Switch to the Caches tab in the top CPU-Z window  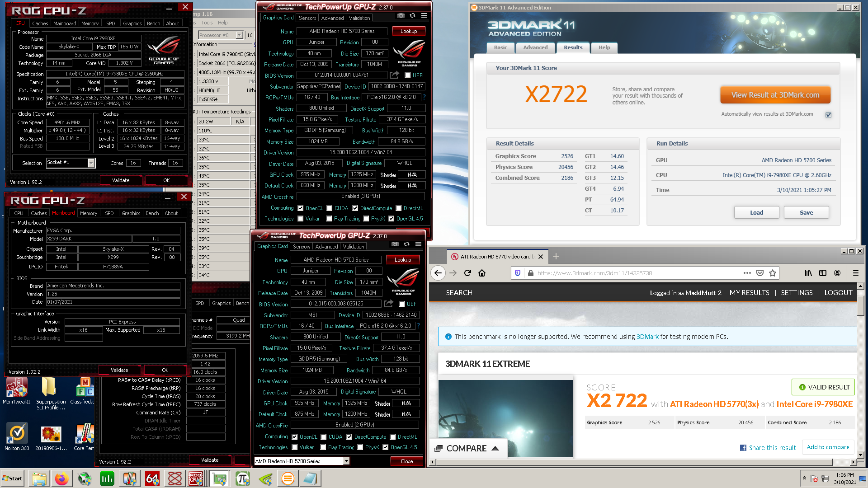pyautogui.click(x=40, y=23)
